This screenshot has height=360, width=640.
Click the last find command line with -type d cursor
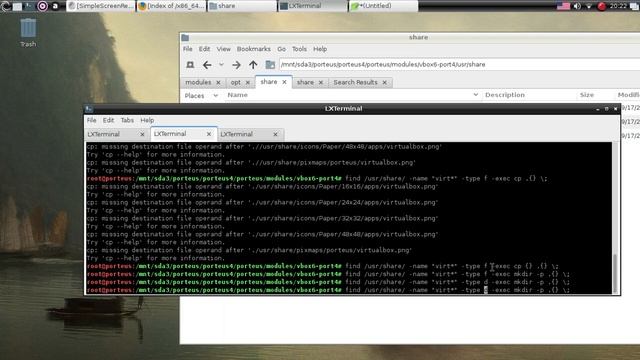328,290
